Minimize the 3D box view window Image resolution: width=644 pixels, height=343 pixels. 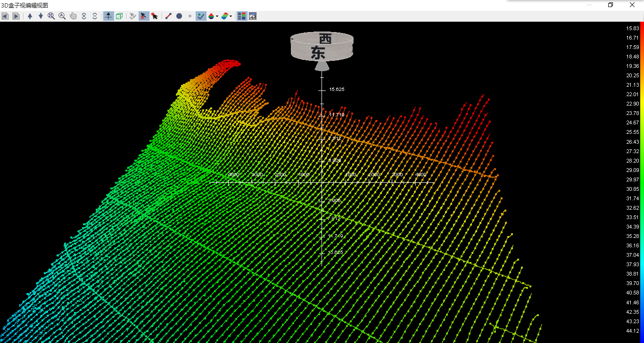point(589,5)
